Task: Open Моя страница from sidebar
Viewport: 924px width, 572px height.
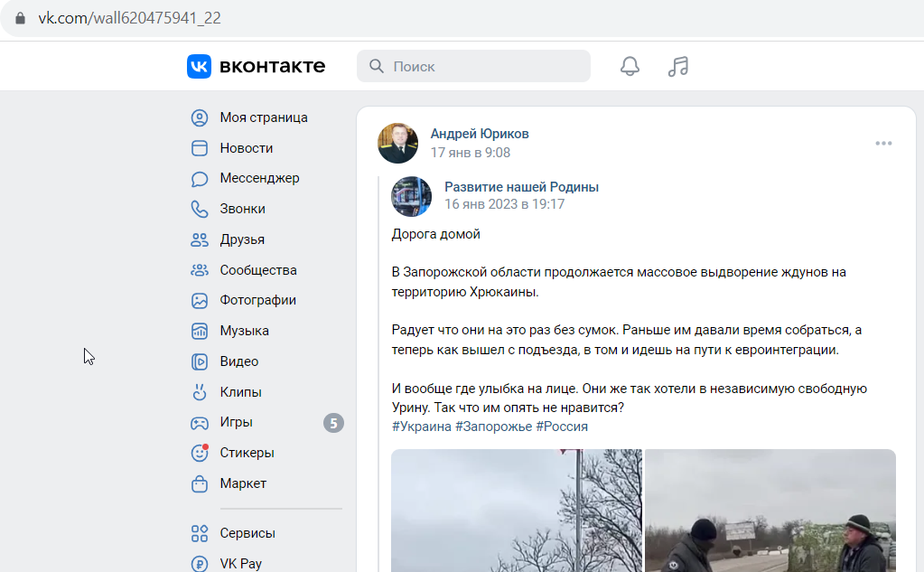Action: pyautogui.click(x=264, y=117)
